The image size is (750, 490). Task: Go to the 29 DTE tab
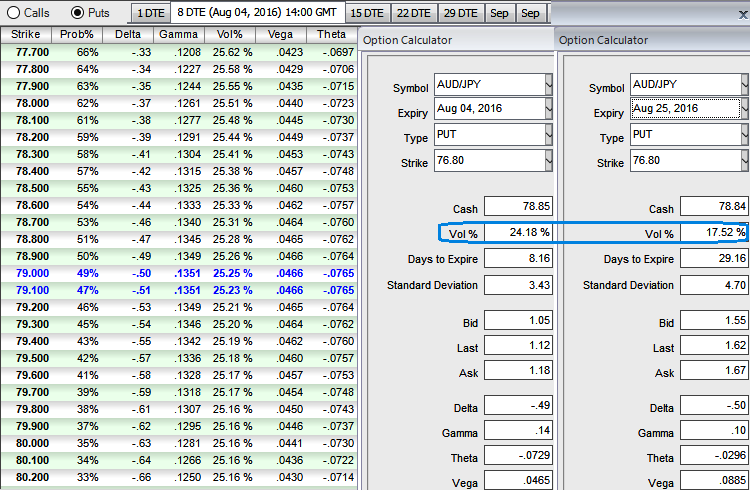tap(459, 14)
